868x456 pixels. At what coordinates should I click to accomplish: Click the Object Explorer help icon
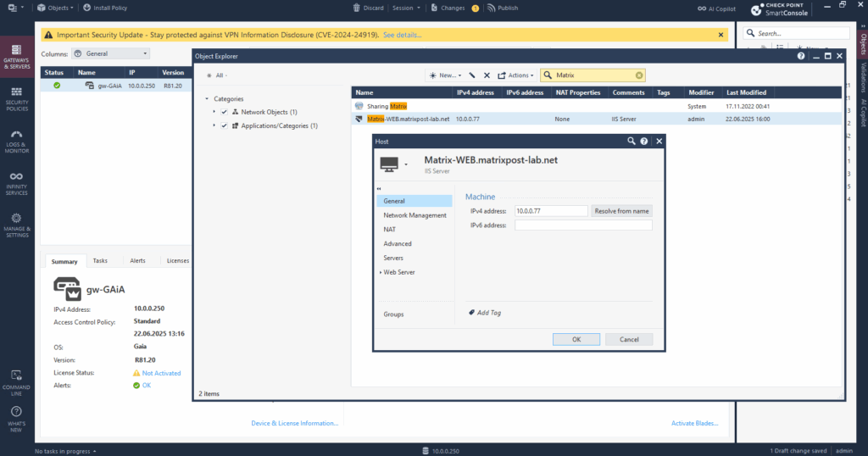coord(801,56)
